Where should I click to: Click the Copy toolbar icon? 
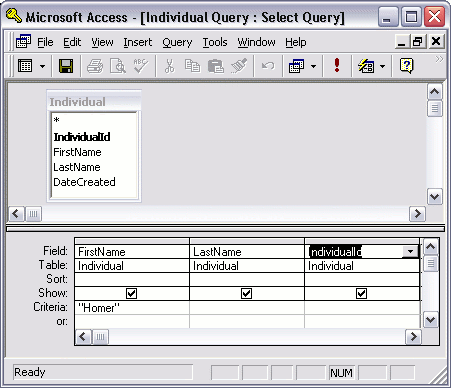(x=192, y=66)
